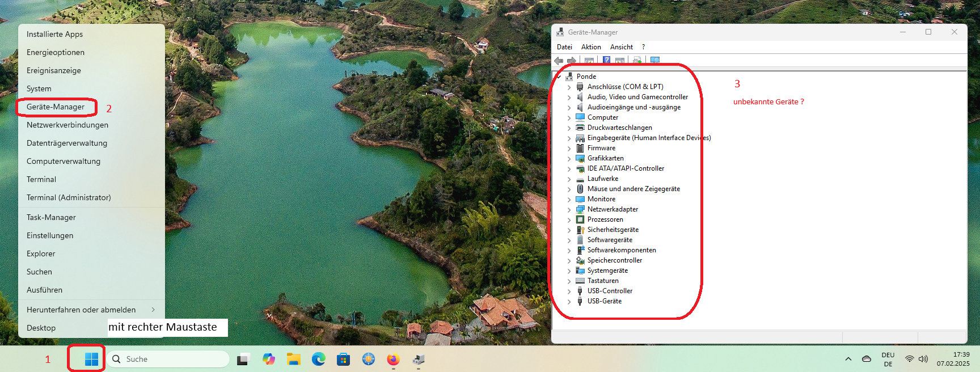Open Einstellungen from the context menu
Image resolution: width=980 pixels, height=372 pixels.
point(91,235)
